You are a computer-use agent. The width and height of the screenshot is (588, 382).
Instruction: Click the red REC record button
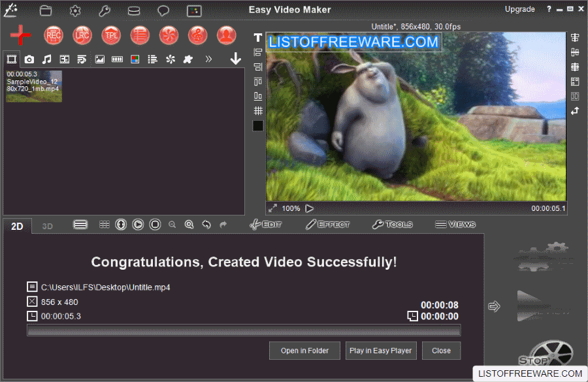(x=54, y=35)
